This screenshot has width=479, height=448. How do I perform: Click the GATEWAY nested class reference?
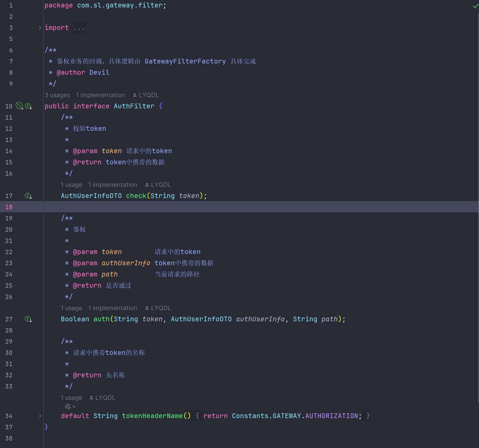coord(287,416)
